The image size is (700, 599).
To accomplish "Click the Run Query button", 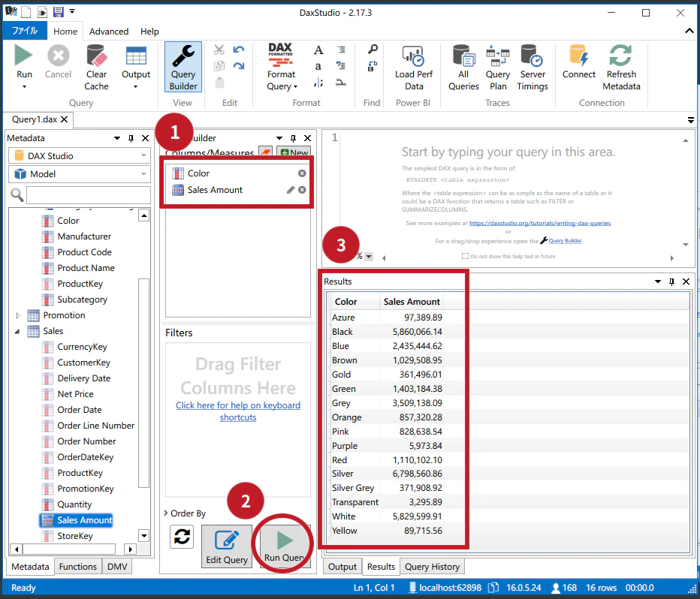I will 285,546.
